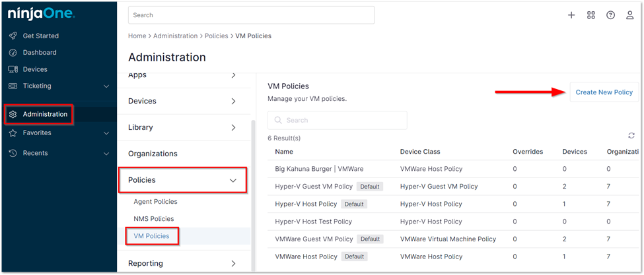Focus the VM Policies search box
This screenshot has height=275, width=644.
click(x=338, y=120)
